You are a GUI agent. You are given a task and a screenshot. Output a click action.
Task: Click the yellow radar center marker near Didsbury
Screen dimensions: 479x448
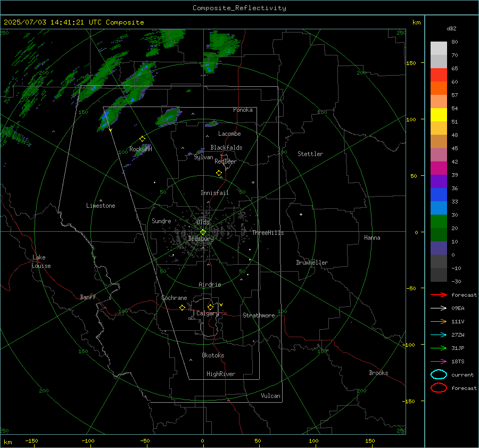tap(203, 232)
